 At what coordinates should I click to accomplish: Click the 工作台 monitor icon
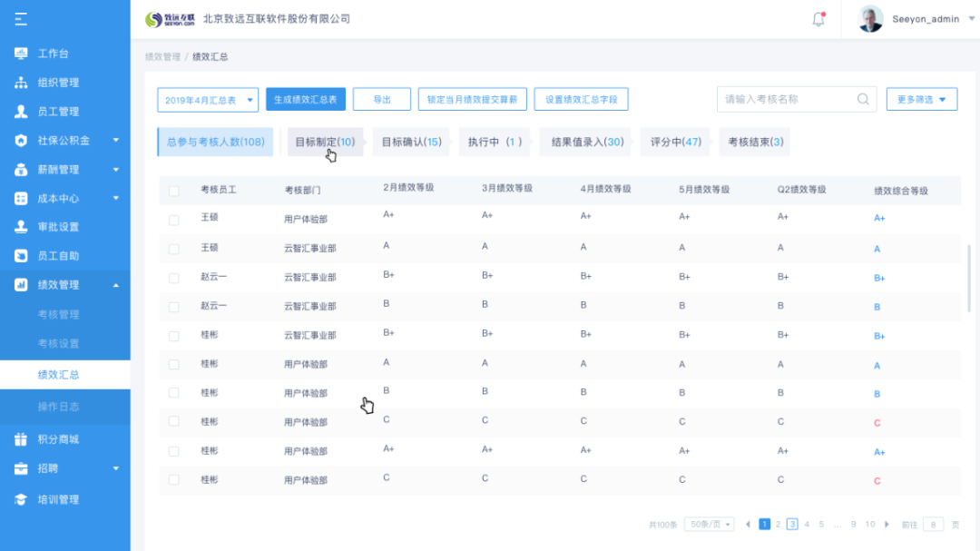(x=21, y=54)
